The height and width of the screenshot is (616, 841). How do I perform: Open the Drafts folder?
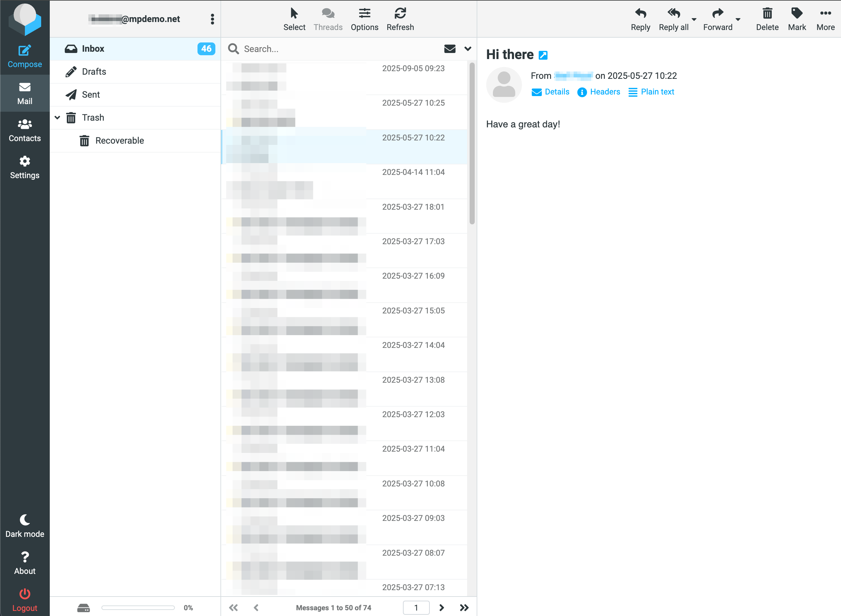pyautogui.click(x=94, y=71)
